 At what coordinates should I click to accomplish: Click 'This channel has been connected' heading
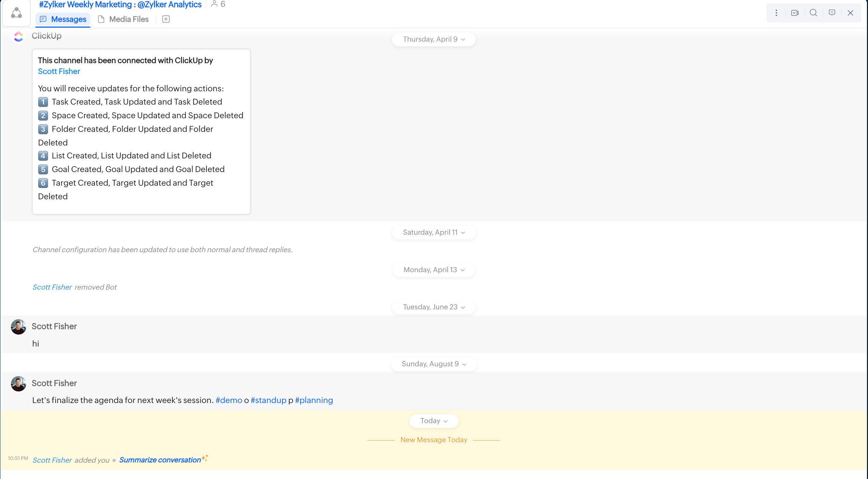point(125,60)
